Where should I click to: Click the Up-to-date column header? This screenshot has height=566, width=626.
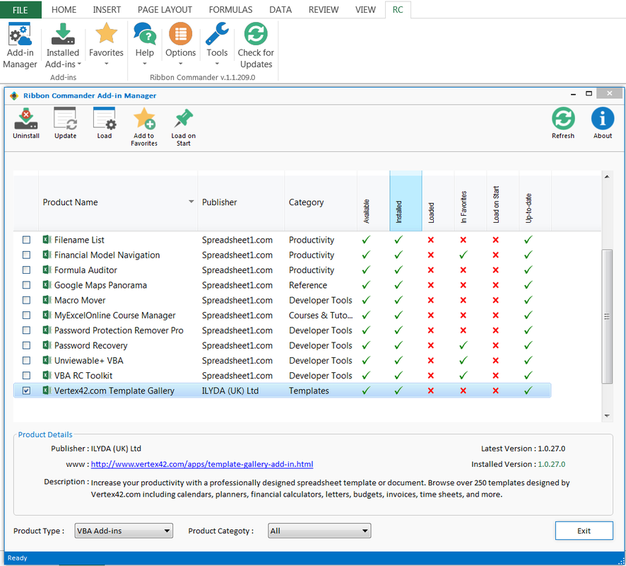point(535,201)
